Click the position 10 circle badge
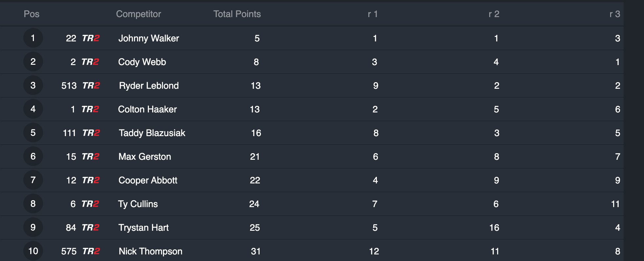Screen dimensions: 644x261 (x=33, y=251)
